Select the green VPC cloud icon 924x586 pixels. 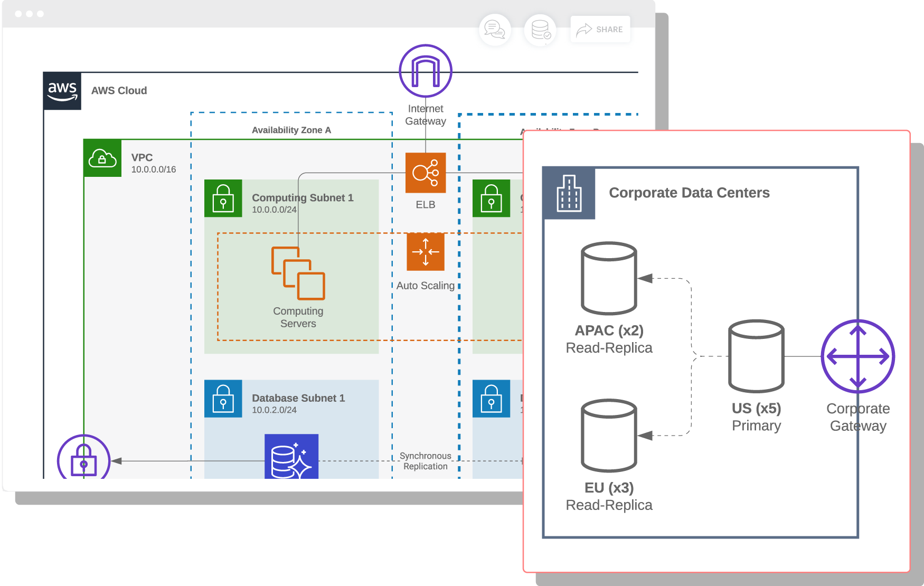tap(102, 157)
